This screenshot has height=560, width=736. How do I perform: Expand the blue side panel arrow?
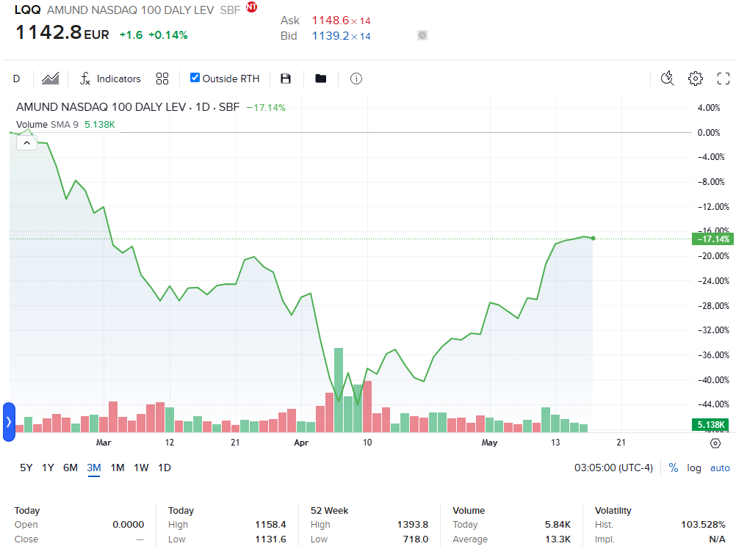coord(9,421)
